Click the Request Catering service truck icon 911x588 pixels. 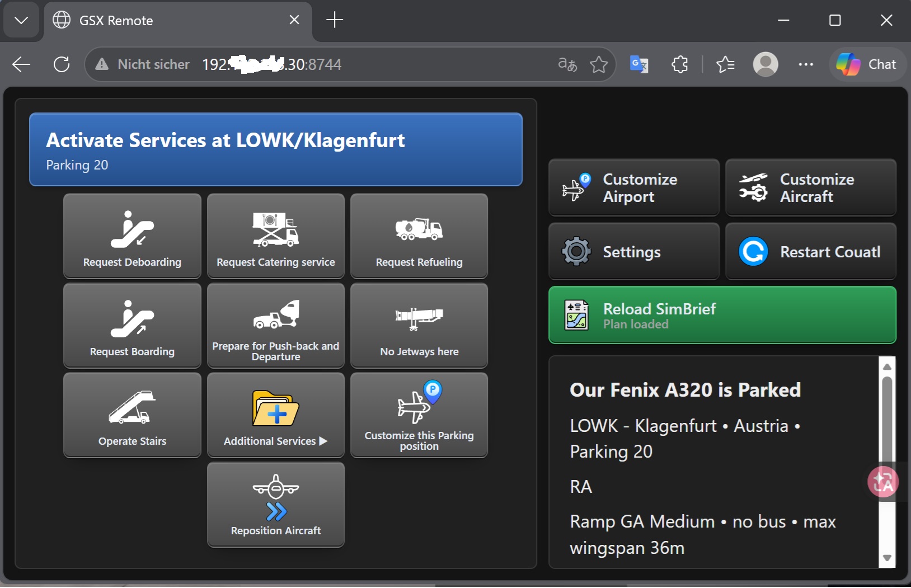click(x=276, y=229)
